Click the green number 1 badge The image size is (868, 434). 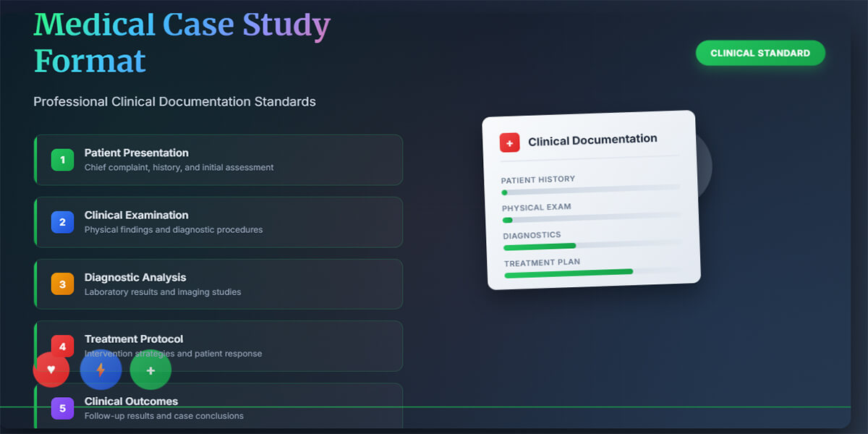pos(61,160)
